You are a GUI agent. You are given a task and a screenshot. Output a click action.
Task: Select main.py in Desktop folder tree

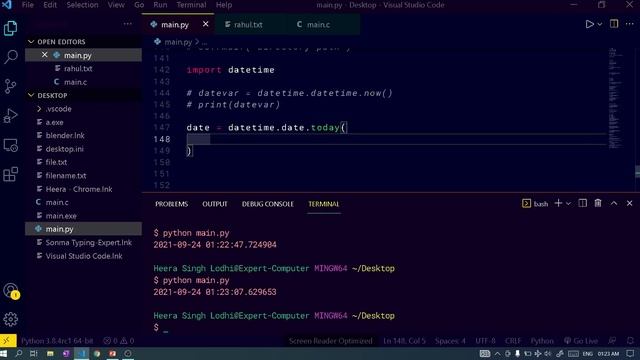pos(83,229)
